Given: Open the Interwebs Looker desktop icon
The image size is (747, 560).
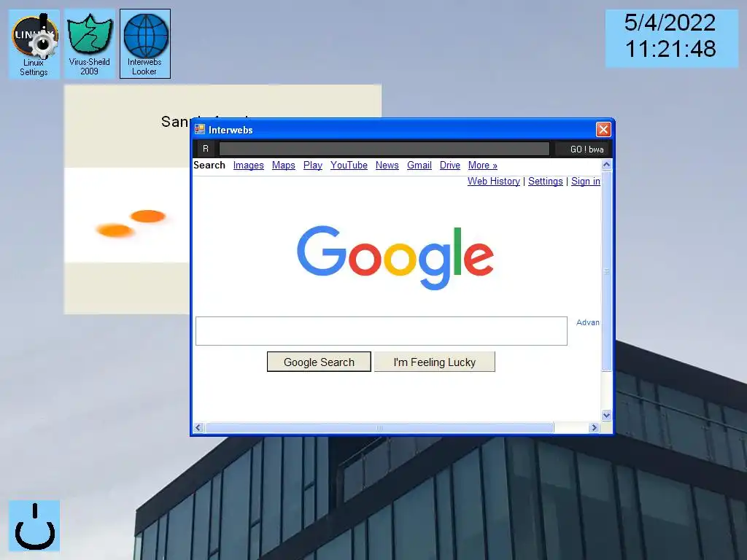Looking at the screenshot, I should (145, 44).
